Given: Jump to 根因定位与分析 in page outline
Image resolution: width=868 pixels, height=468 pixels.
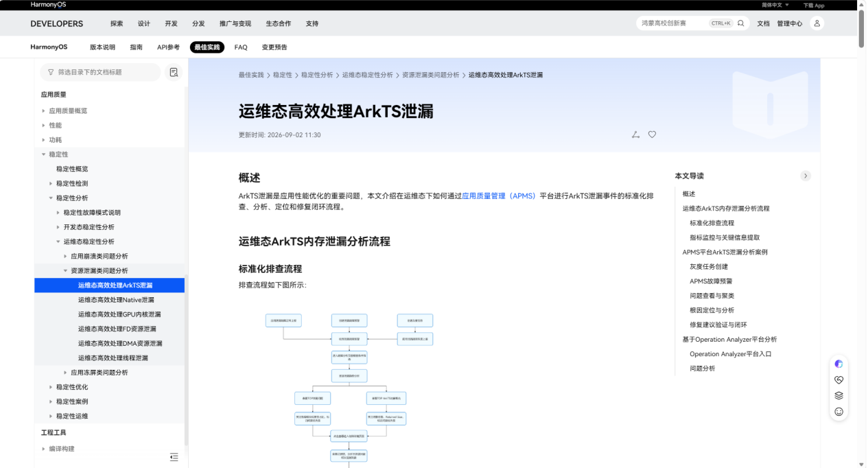Looking at the screenshot, I should click(712, 310).
